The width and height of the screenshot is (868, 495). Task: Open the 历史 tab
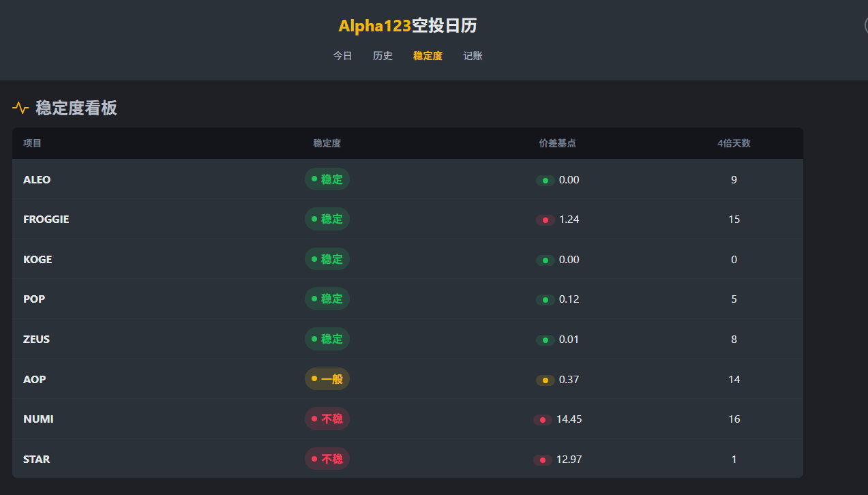pos(383,56)
